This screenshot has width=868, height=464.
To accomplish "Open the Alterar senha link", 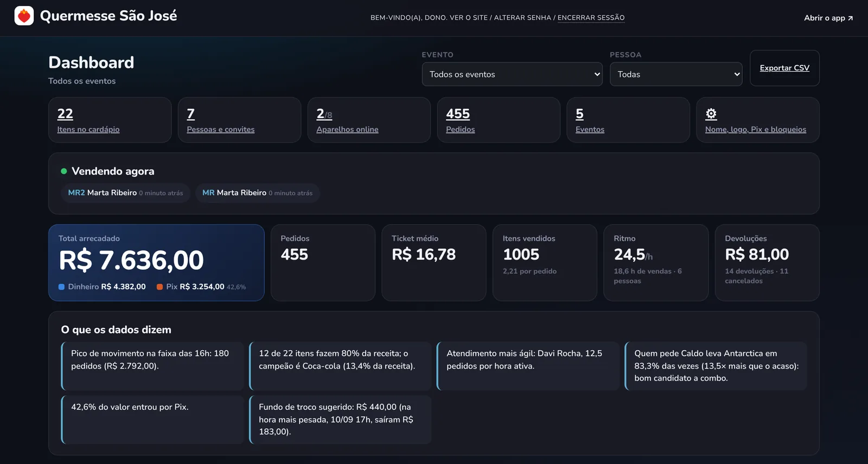I will 522,18.
